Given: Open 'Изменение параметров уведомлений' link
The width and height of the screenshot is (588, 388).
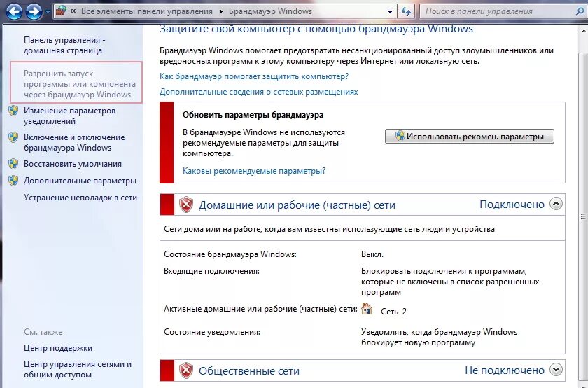Looking at the screenshot, I should pyautogui.click(x=69, y=116).
